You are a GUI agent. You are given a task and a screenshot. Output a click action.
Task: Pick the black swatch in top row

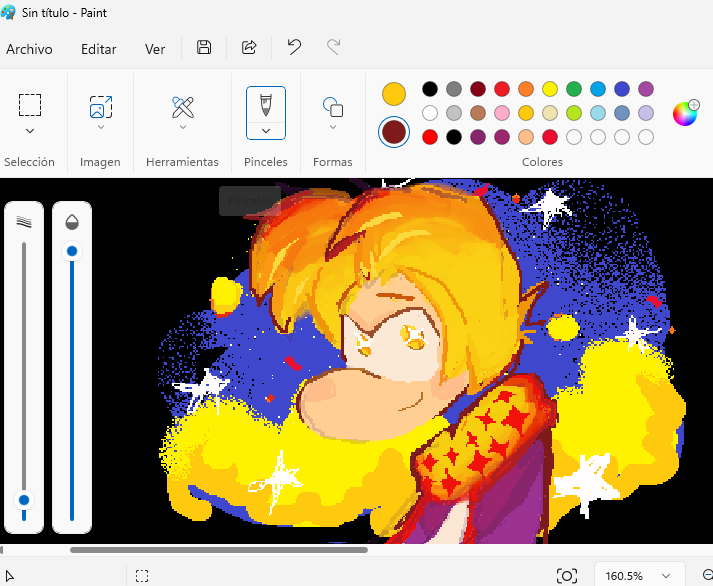430,89
